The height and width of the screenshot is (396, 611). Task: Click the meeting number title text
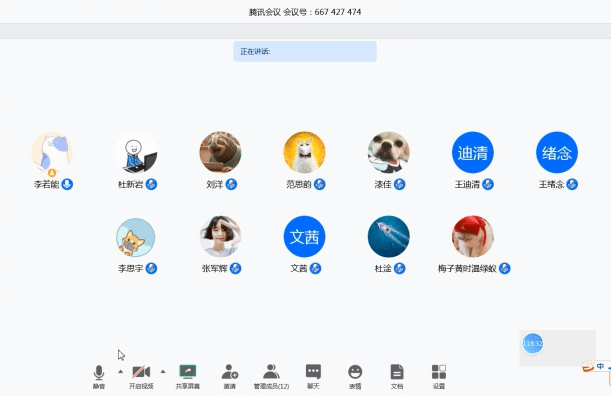[x=305, y=12]
